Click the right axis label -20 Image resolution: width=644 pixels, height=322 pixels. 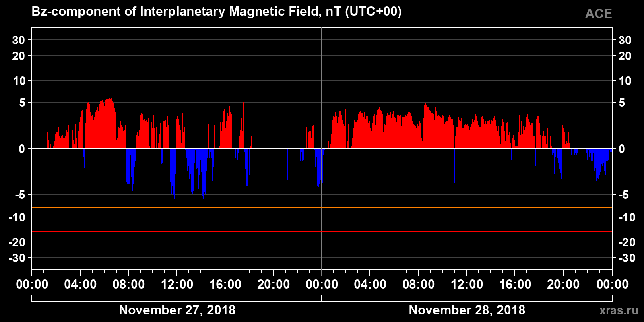tap(627, 242)
